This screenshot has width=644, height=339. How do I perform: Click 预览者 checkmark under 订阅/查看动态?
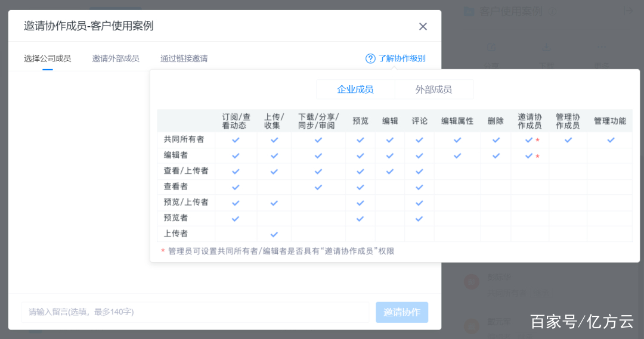(236, 219)
